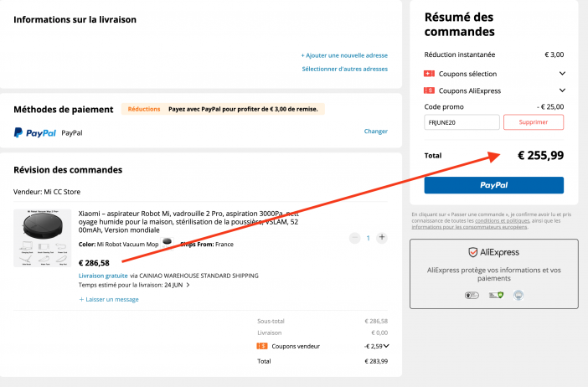Click the promo code field containing FRJUNE20
The height and width of the screenshot is (387, 588).
tap(462, 122)
